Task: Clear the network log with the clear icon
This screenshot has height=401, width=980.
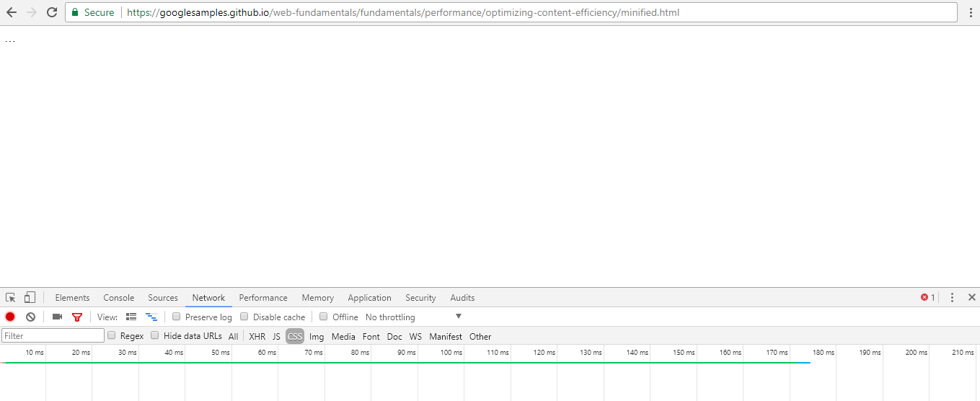Action: (x=30, y=317)
